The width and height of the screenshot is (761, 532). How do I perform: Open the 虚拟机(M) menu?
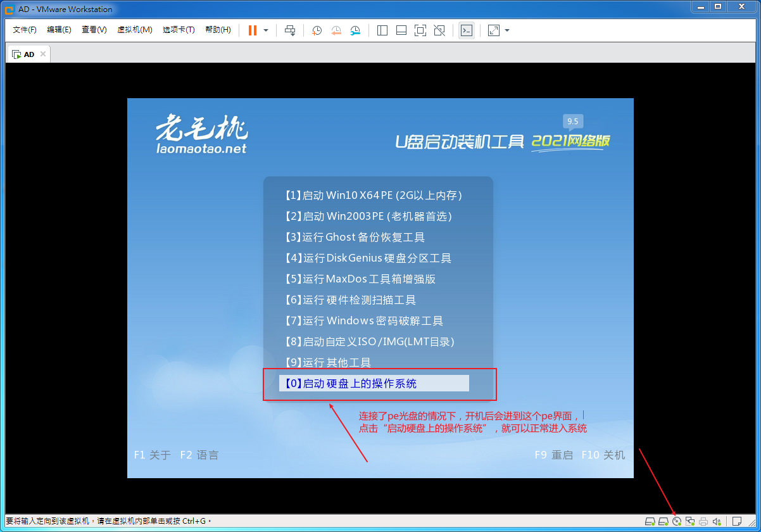coord(134,30)
